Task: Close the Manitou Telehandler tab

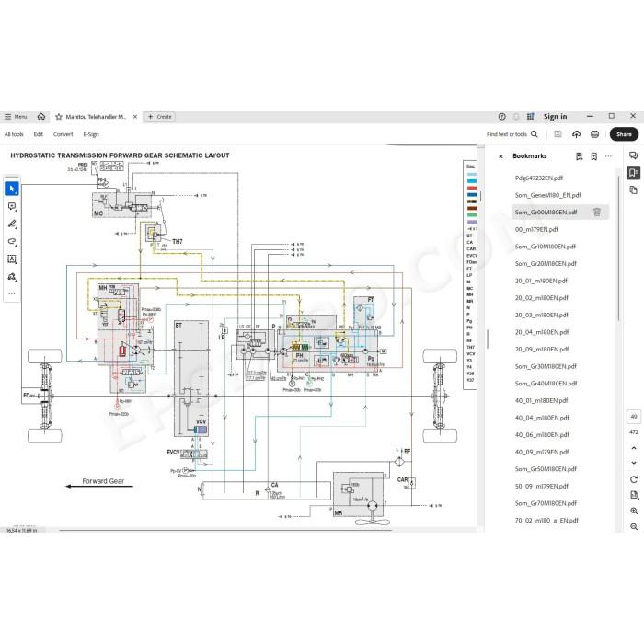Action: 135,117
